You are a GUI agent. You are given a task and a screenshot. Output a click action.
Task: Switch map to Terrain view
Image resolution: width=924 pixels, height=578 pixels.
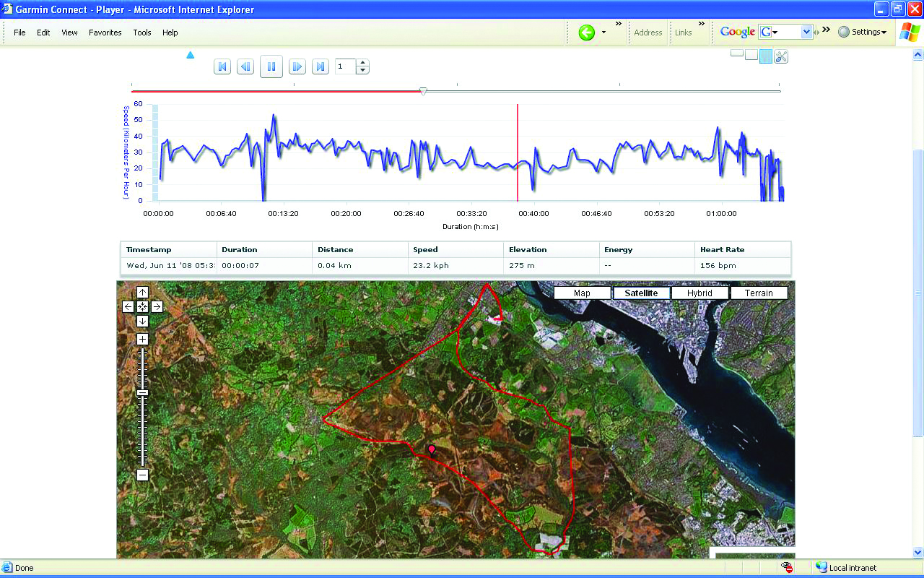coord(759,293)
